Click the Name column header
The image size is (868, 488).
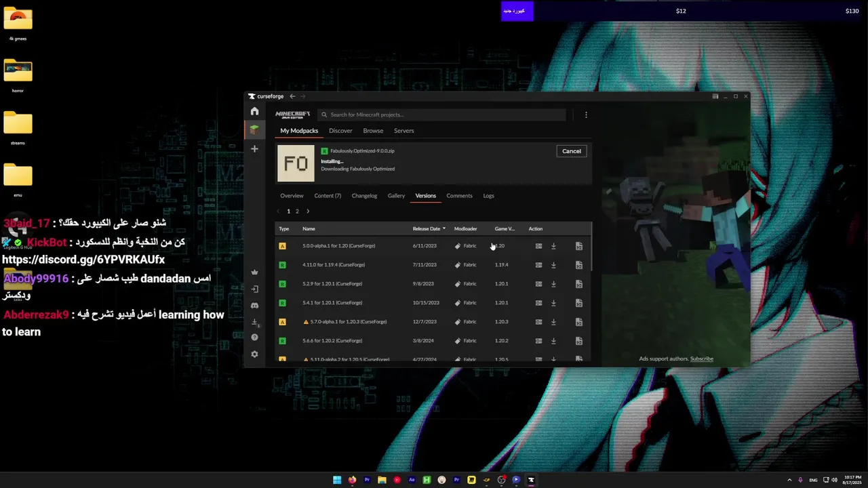tap(309, 228)
